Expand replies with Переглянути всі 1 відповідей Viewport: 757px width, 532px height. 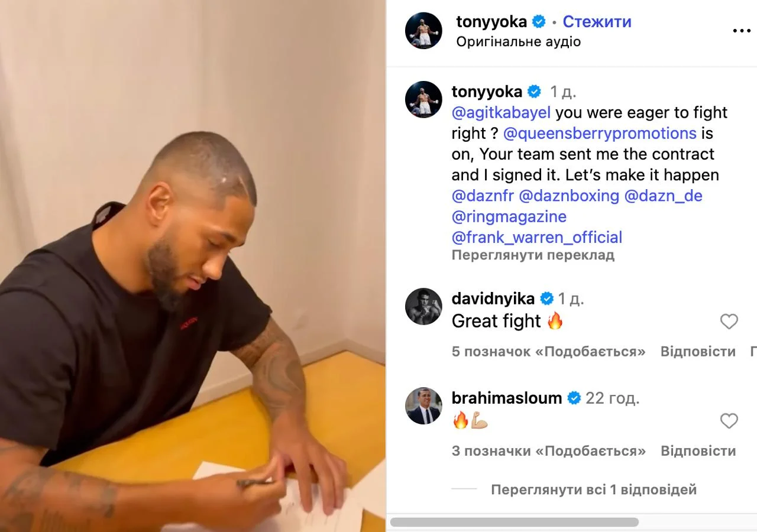coord(594,489)
